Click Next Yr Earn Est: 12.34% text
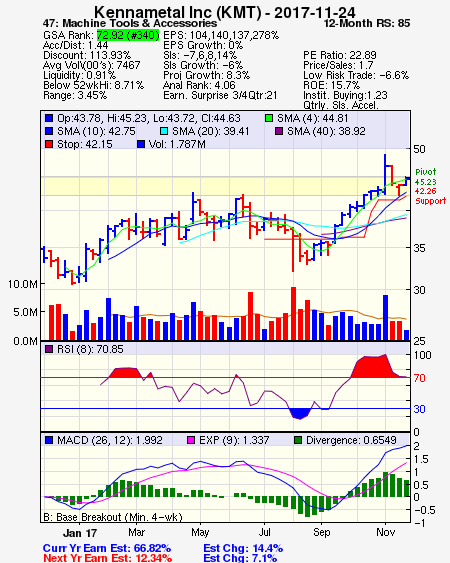The height and width of the screenshot is (563, 450). [x=107, y=558]
